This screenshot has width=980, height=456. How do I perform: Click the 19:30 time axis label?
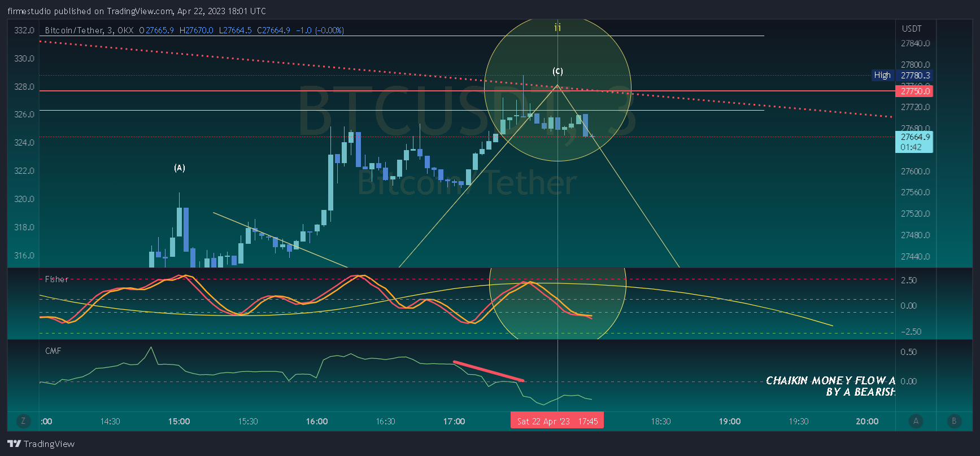[799, 422]
